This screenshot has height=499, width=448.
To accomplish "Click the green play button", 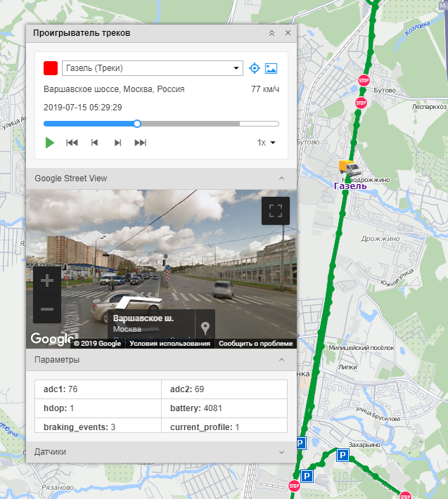I will 50,143.
